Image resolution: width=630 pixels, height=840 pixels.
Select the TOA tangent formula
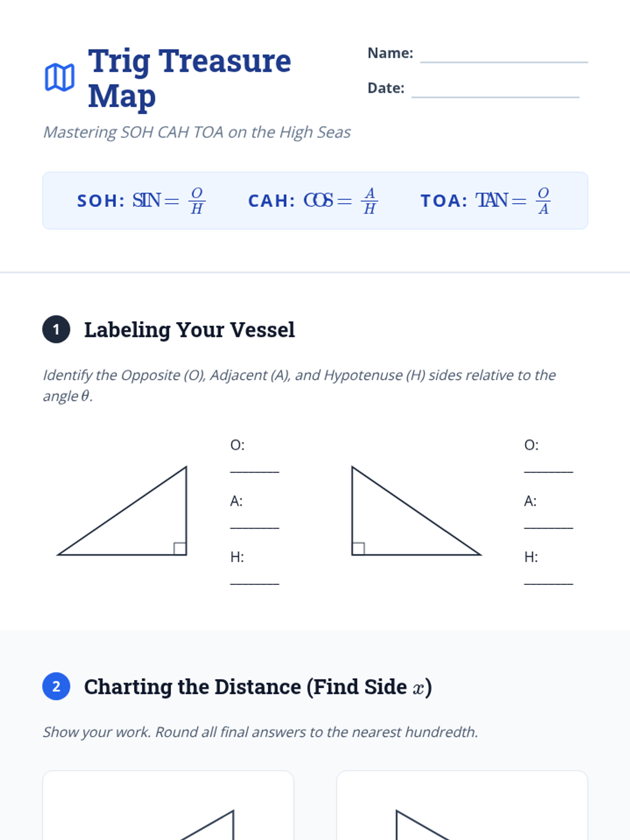click(x=486, y=201)
